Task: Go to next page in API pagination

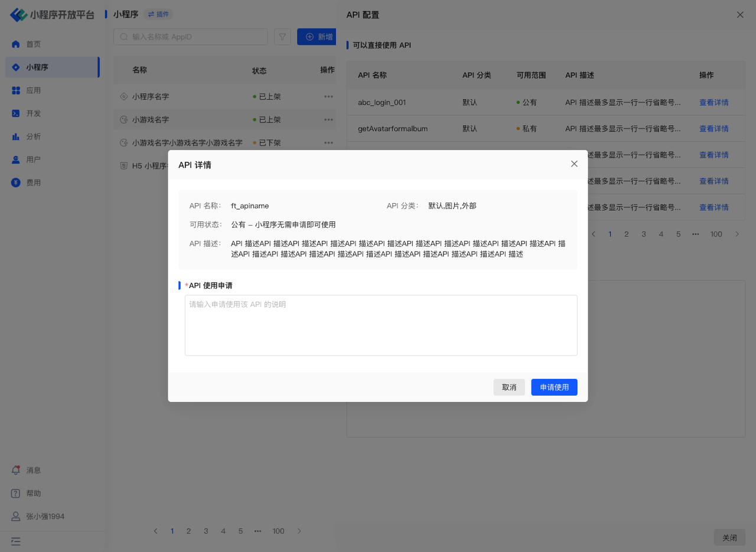Action: [x=737, y=234]
